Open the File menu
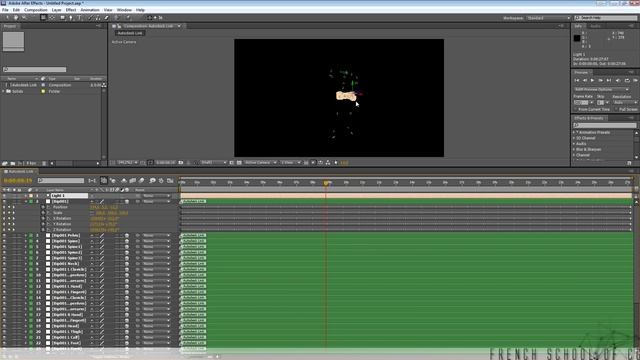The width and height of the screenshot is (640, 360). (x=5, y=10)
